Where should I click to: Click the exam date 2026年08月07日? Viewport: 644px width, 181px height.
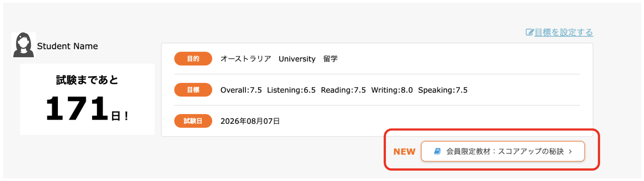tap(250, 121)
